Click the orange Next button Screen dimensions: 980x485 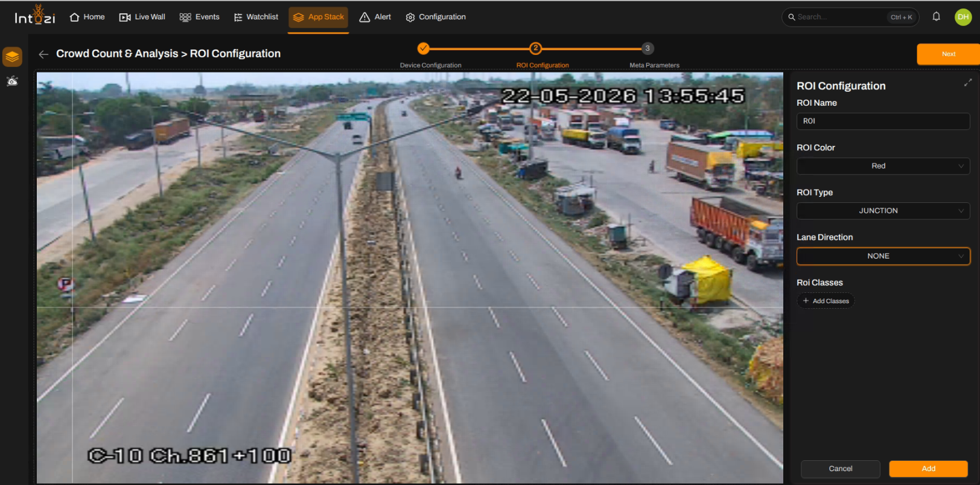[948, 54]
